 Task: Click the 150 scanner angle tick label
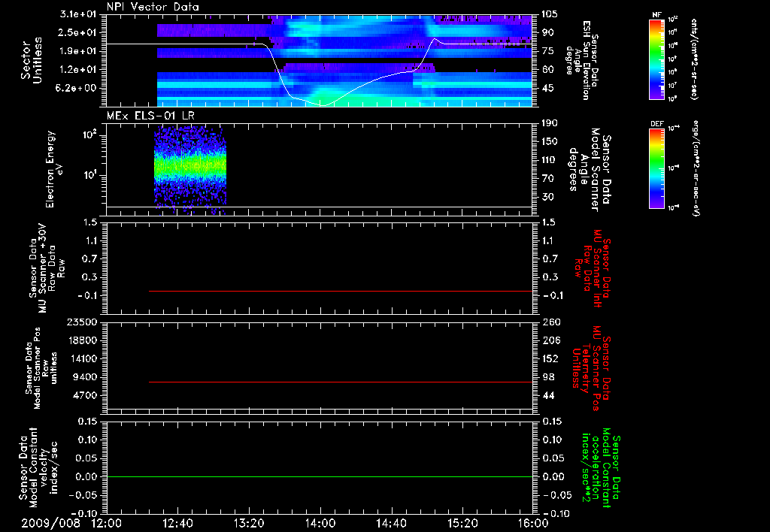pos(550,142)
